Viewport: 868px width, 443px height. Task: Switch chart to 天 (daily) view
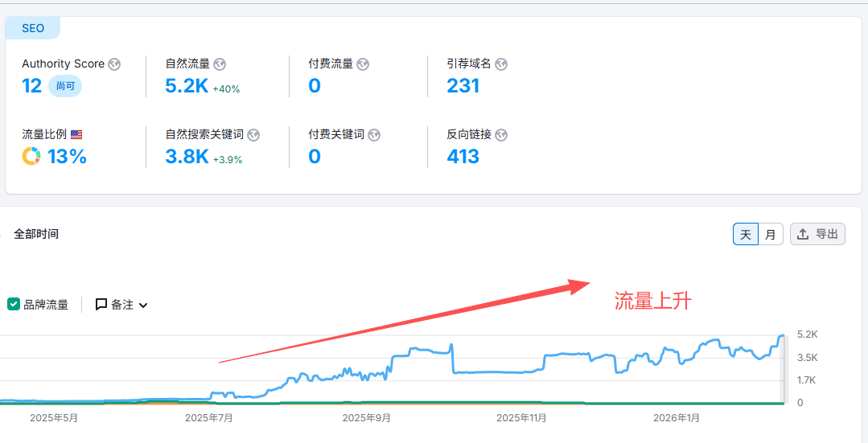click(x=746, y=235)
